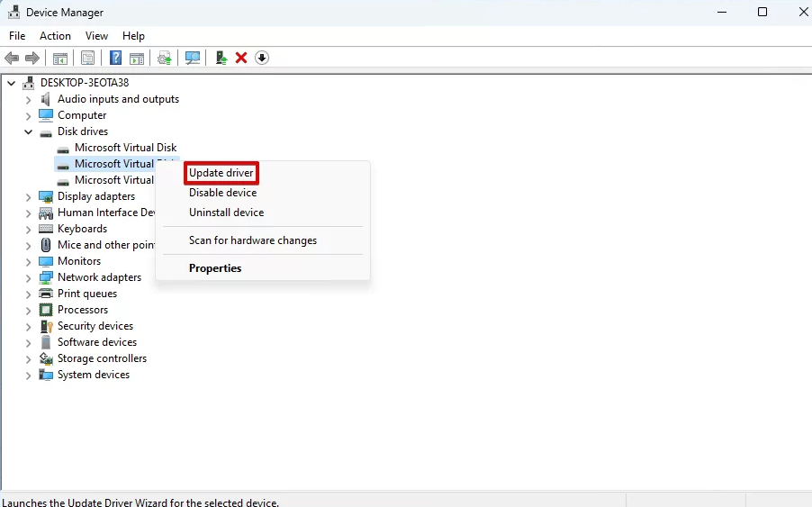Expand the Processors chevron

tap(29, 310)
